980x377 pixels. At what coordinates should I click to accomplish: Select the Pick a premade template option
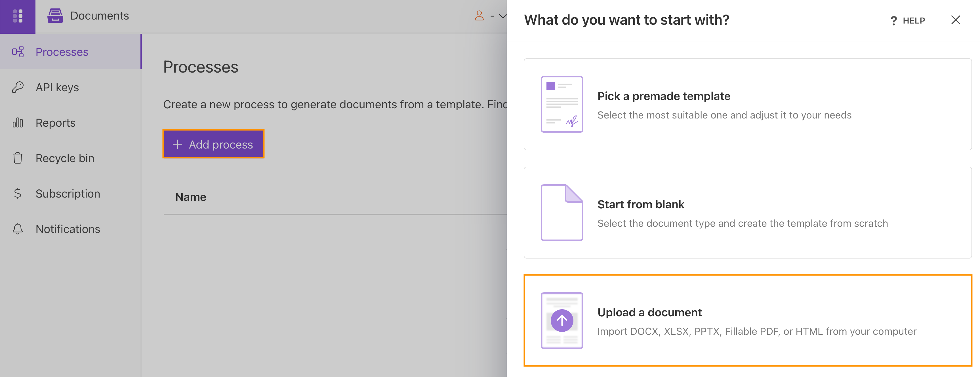pyautogui.click(x=748, y=104)
